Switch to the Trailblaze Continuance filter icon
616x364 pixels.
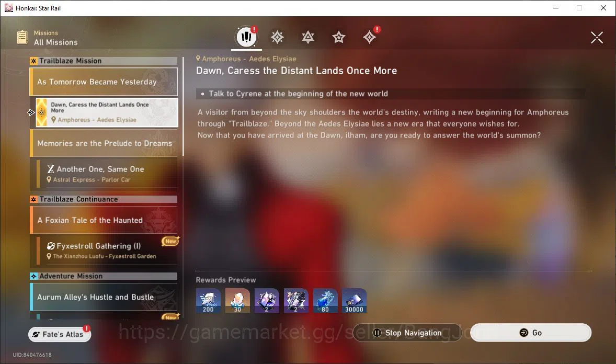click(307, 37)
